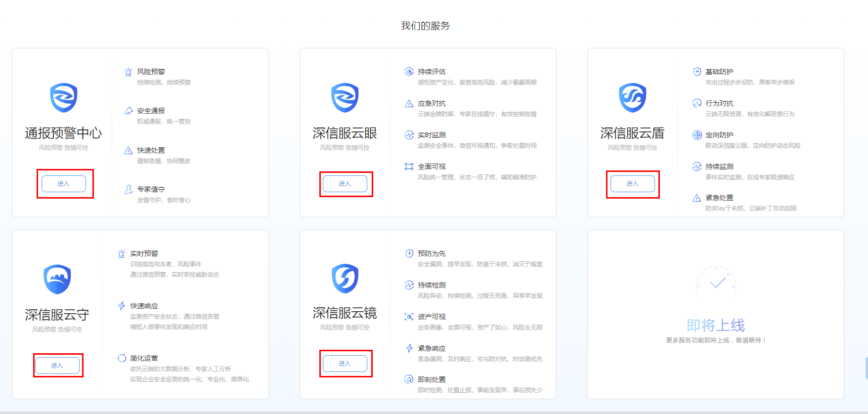
Task: Click text 感知资产变化，复查高危风险，减少暴露周期
Action: [477, 83]
